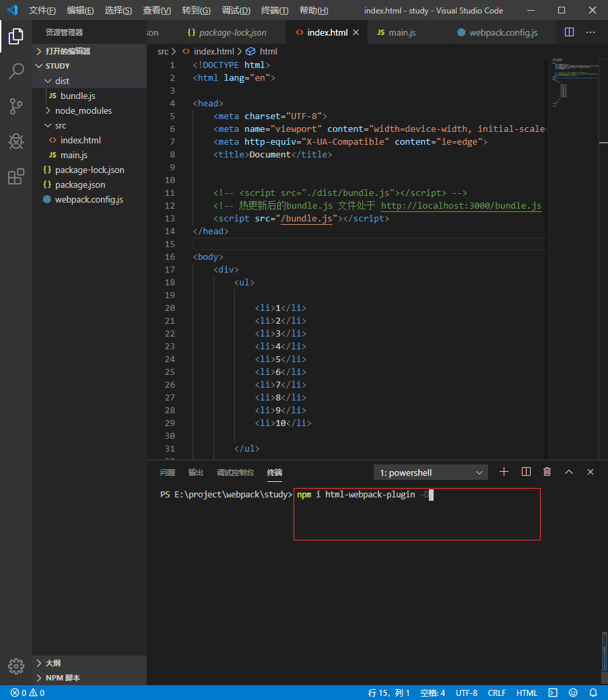Image resolution: width=608 pixels, height=700 pixels.
Task: Open package-lock.json in the explorer tree
Action: pos(90,170)
